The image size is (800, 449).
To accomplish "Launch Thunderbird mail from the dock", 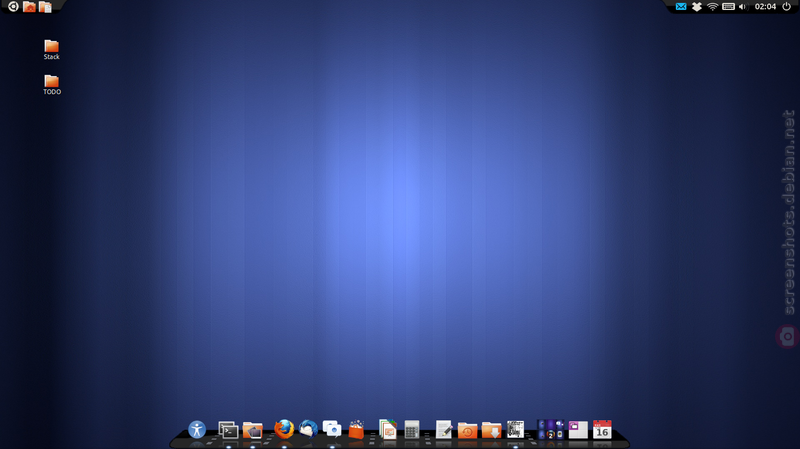I will click(308, 429).
